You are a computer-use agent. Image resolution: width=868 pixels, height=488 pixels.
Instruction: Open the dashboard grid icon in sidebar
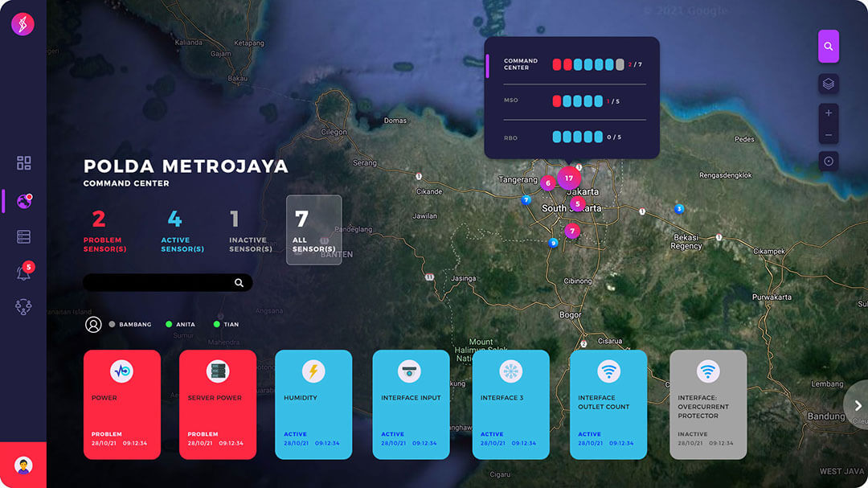click(x=23, y=163)
